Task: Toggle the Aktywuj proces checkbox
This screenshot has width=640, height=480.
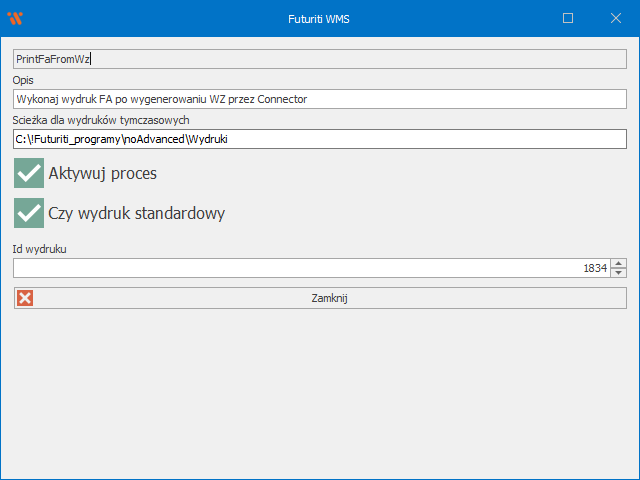Action: 30,173
